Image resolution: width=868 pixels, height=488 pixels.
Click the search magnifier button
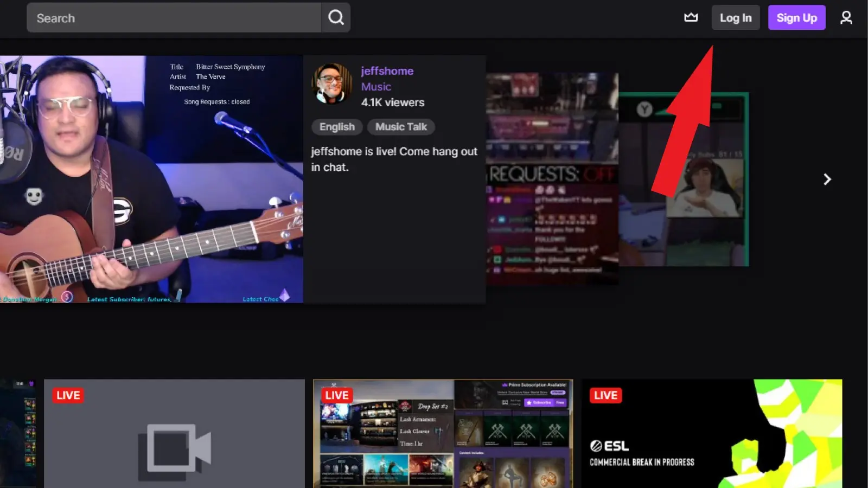click(336, 18)
